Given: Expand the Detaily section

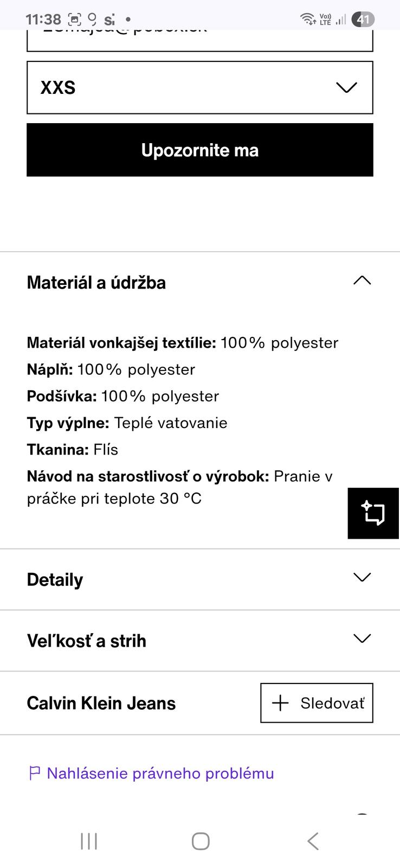Looking at the screenshot, I should (x=362, y=577).
